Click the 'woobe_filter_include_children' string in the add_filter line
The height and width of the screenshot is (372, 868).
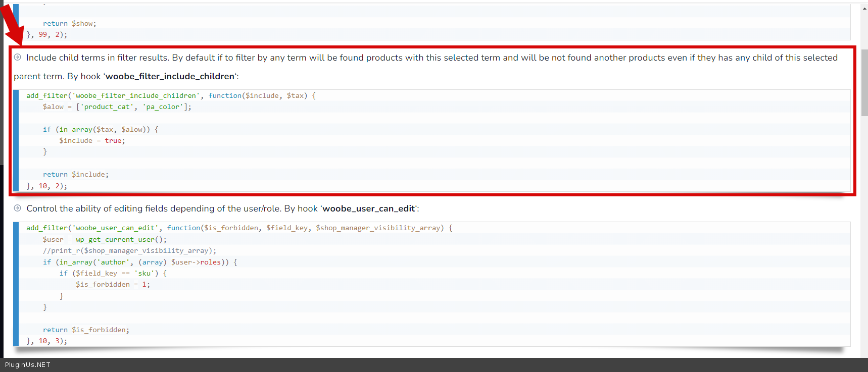[136, 95]
